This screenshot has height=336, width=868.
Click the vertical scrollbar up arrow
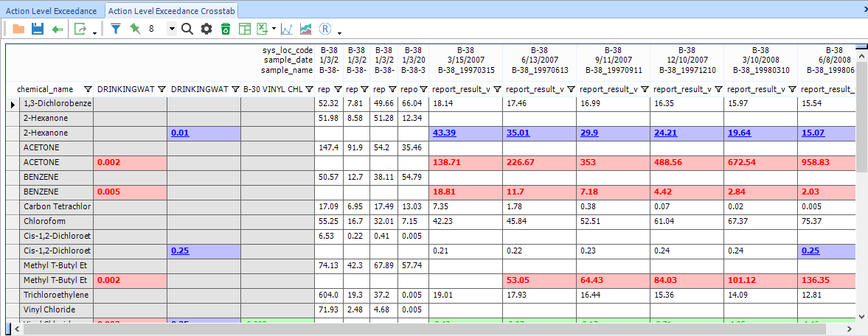point(862,57)
